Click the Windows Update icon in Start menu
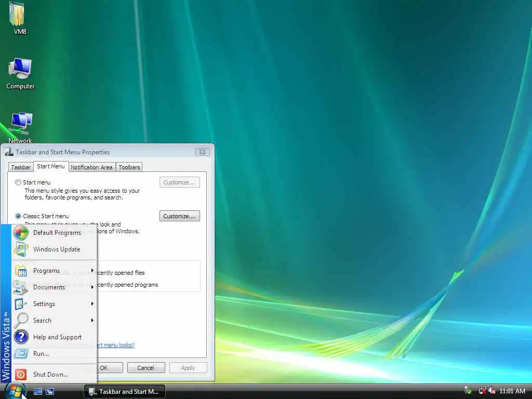532x399 pixels. pyautogui.click(x=21, y=249)
